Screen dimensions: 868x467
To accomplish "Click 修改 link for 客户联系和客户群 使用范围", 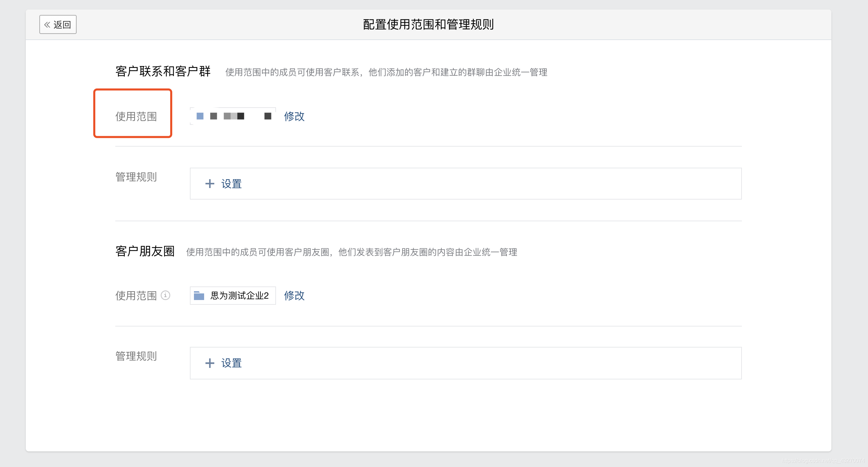I will pos(294,116).
